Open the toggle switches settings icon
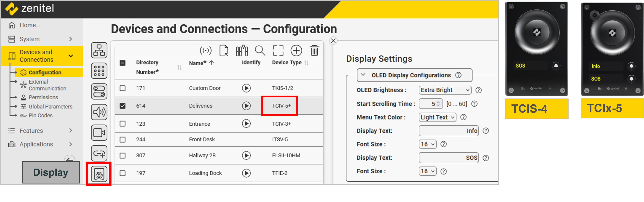This screenshot has width=644, height=202. (99, 91)
